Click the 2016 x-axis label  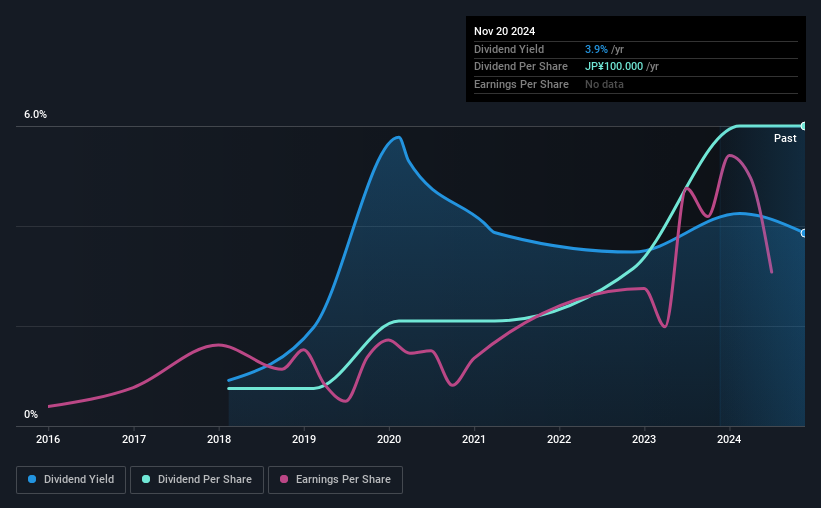coord(48,439)
